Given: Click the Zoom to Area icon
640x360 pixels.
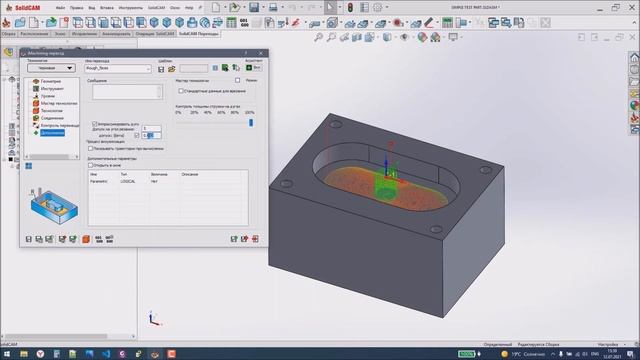Looking at the screenshot, I should pos(331,38).
